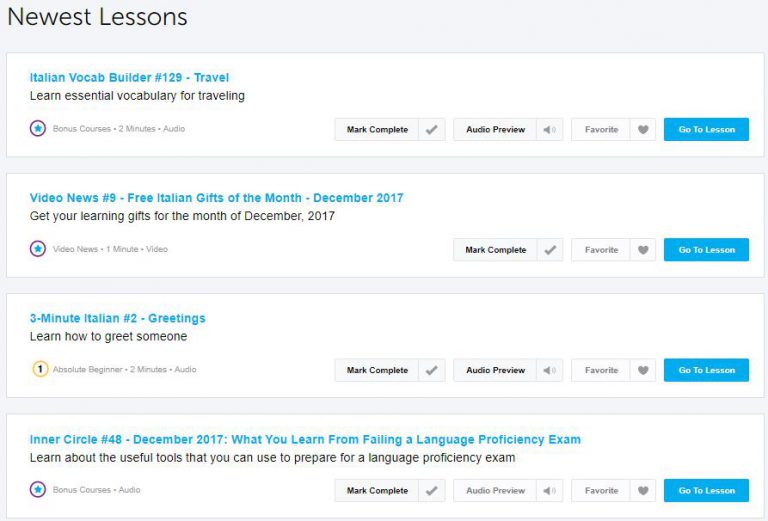
Task: Toggle the complete checkmark for Inner Circle #48
Action: pos(432,491)
